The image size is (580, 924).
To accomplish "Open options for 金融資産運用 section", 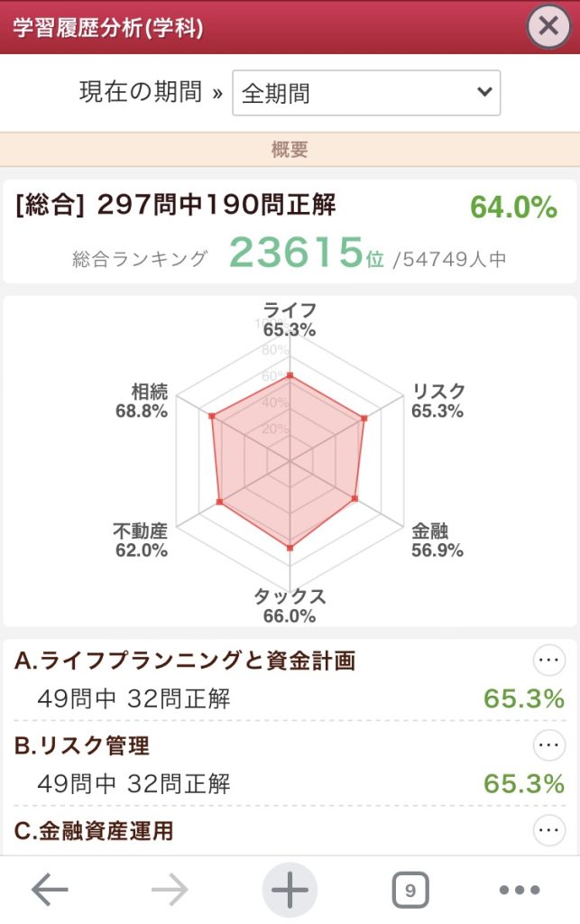I will (x=549, y=831).
